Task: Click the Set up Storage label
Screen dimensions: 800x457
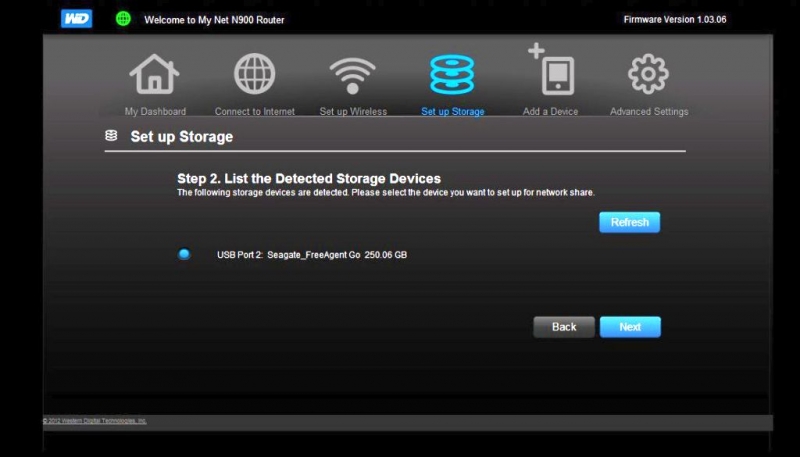Action: (453, 111)
